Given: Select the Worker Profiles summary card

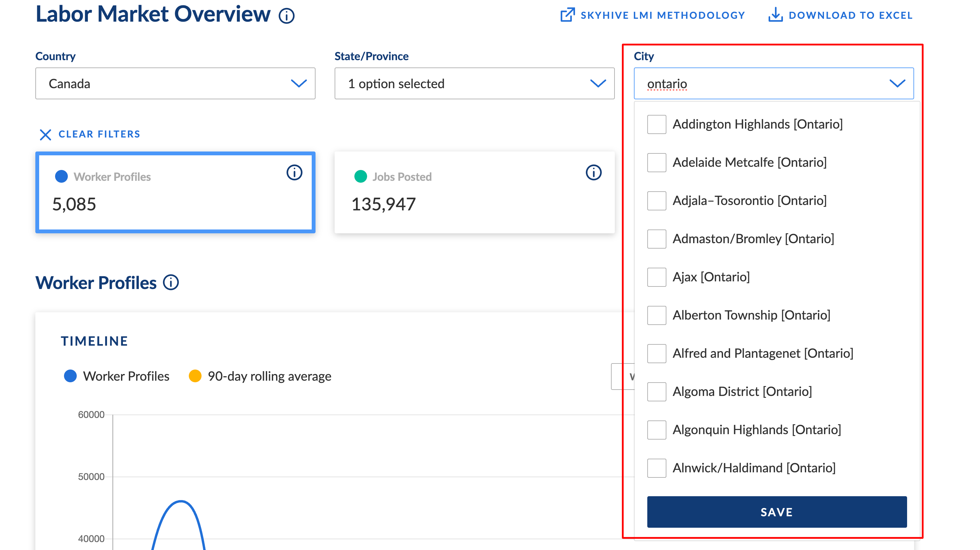Looking at the screenshot, I should [175, 193].
